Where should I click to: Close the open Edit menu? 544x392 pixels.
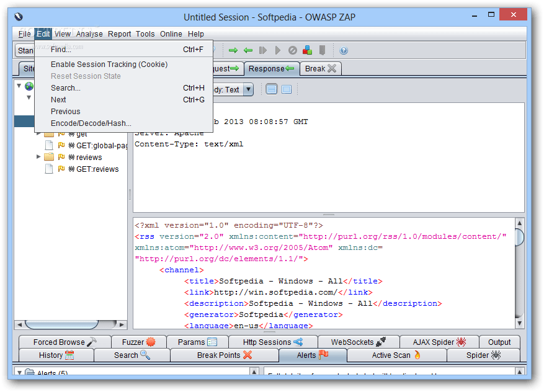(43, 34)
